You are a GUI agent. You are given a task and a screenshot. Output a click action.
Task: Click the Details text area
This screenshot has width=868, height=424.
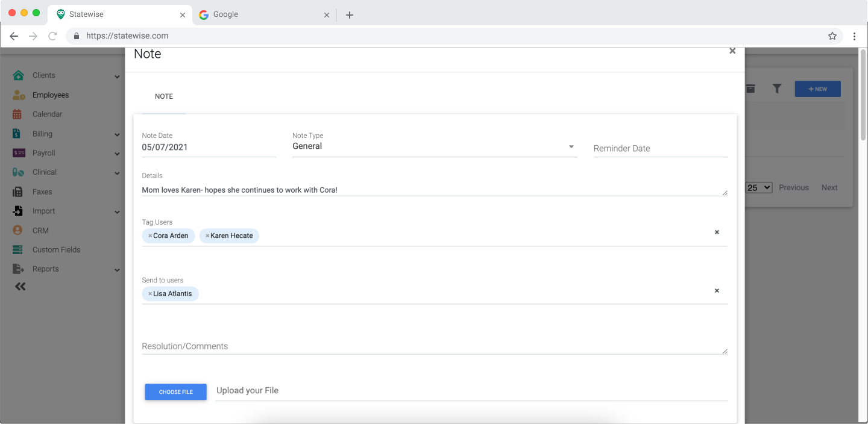[x=435, y=190]
